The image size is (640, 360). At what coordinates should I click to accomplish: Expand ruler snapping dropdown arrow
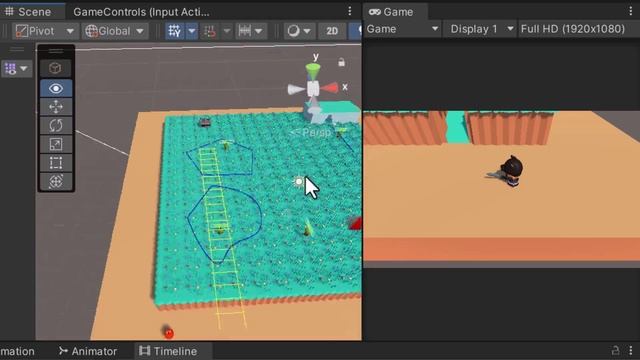point(259,31)
